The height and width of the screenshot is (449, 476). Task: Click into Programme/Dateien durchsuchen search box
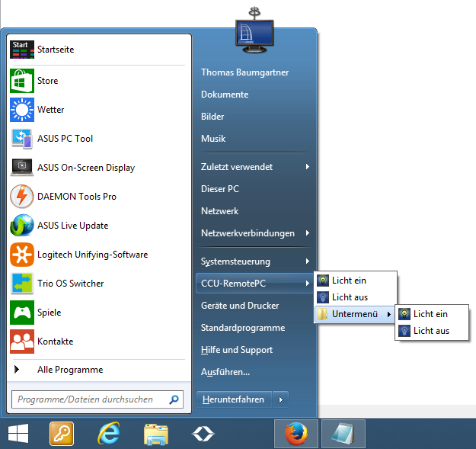[x=97, y=399]
